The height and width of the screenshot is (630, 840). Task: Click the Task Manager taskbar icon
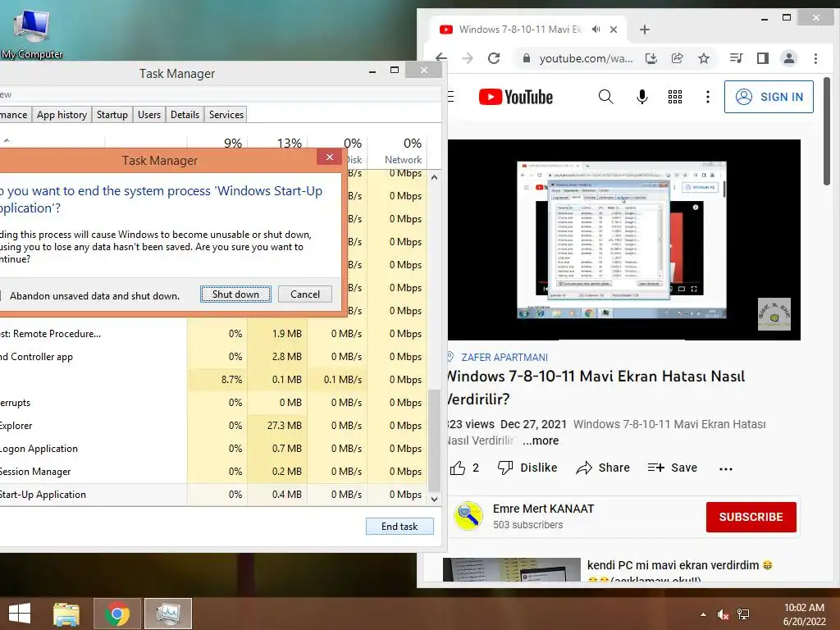168,614
